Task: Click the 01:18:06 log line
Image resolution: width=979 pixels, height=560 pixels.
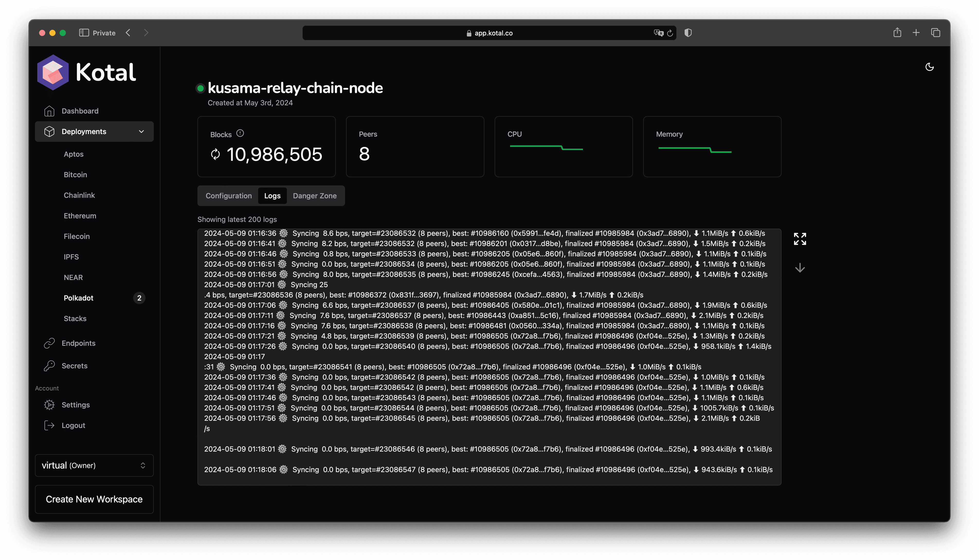Action: tap(488, 470)
